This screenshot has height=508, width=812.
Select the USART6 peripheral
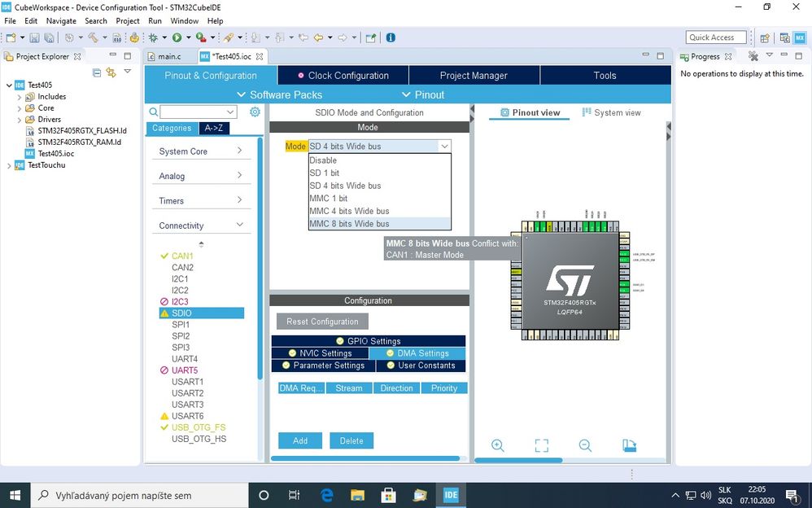187,416
